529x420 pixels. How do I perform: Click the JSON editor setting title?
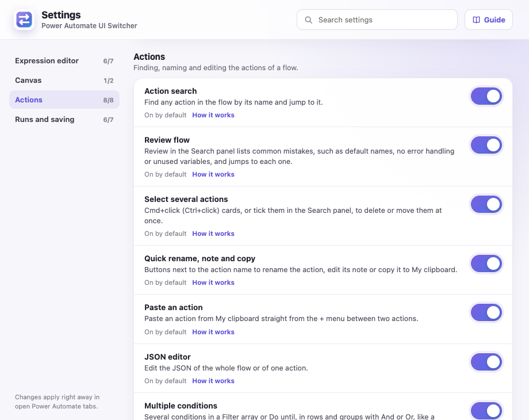[168, 357]
